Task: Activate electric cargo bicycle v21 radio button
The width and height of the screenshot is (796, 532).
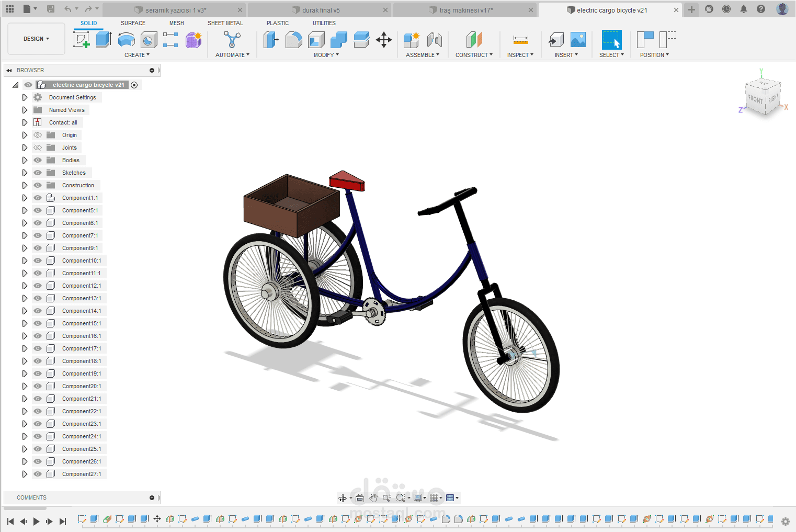Action: [134, 85]
